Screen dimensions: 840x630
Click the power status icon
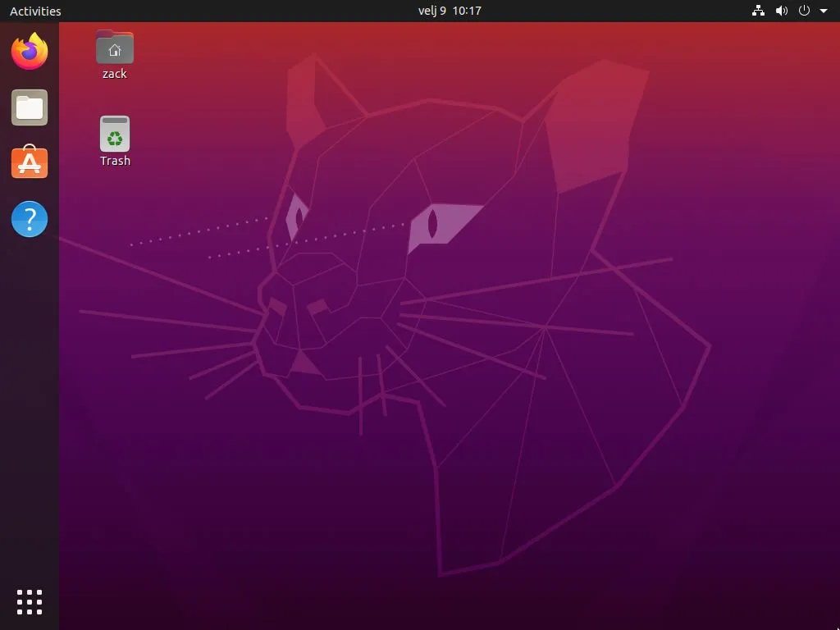(x=804, y=11)
